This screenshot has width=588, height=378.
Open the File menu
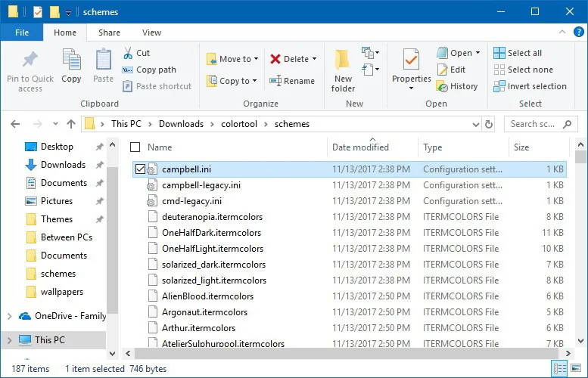[x=22, y=33]
